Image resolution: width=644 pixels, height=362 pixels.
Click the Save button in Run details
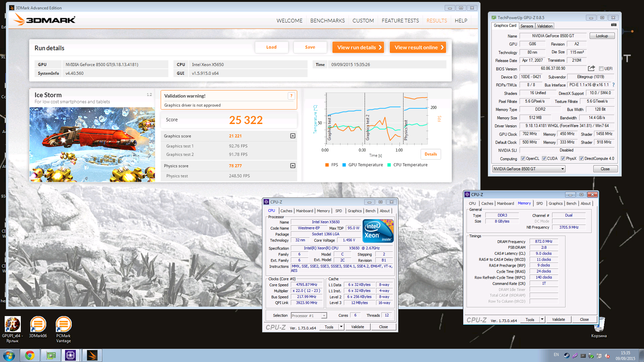[310, 47]
